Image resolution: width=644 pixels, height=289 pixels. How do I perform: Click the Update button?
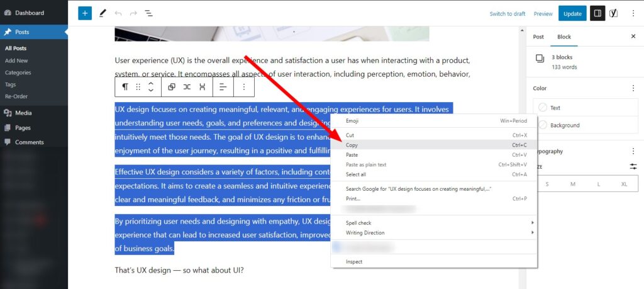572,13
